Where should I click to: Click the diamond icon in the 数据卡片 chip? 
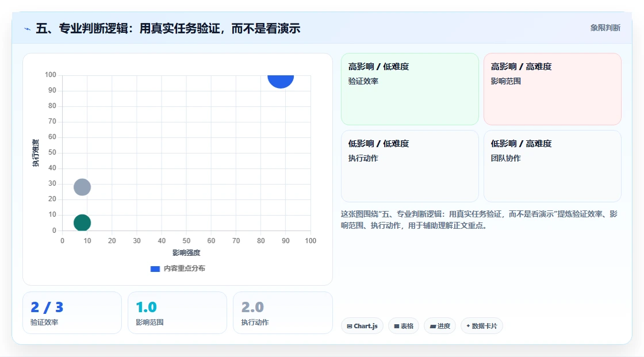click(468, 326)
